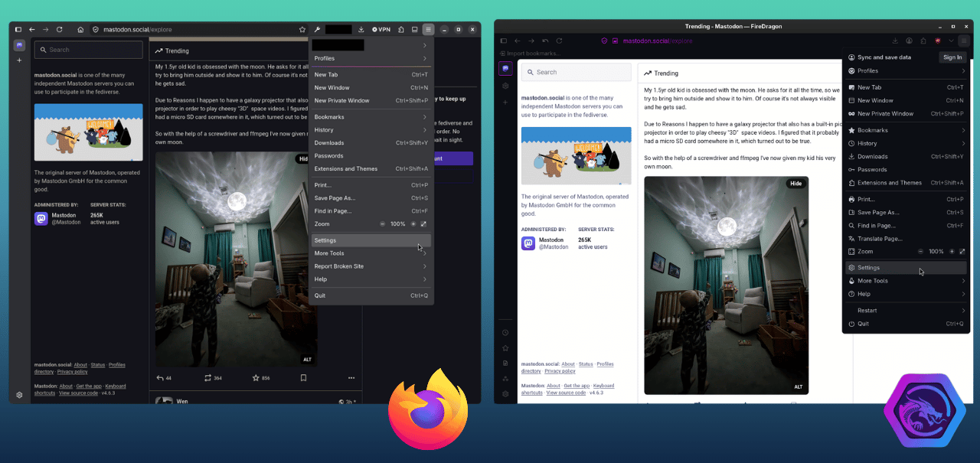Select Mastodon tab in FireDragon sidebar
The height and width of the screenshot is (463, 980).
pos(505,68)
